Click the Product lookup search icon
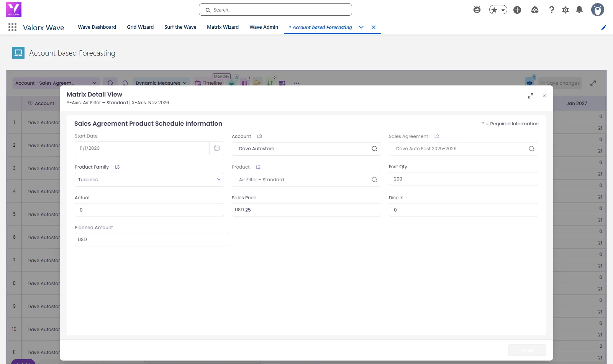 coord(374,180)
